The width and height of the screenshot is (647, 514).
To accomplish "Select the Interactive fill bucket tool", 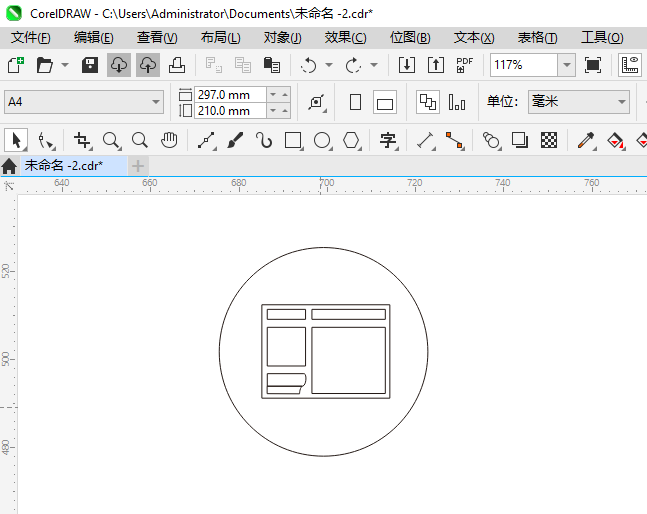I will (616, 141).
